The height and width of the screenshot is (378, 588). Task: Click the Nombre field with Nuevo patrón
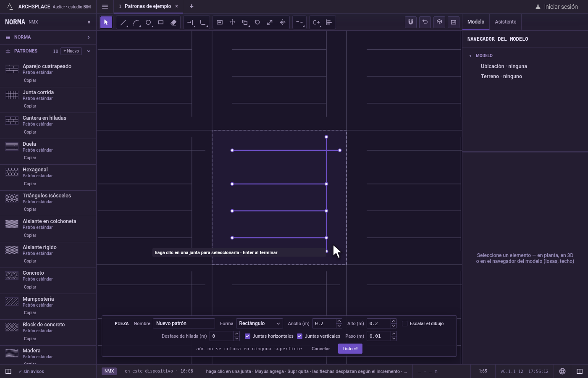[184, 323]
